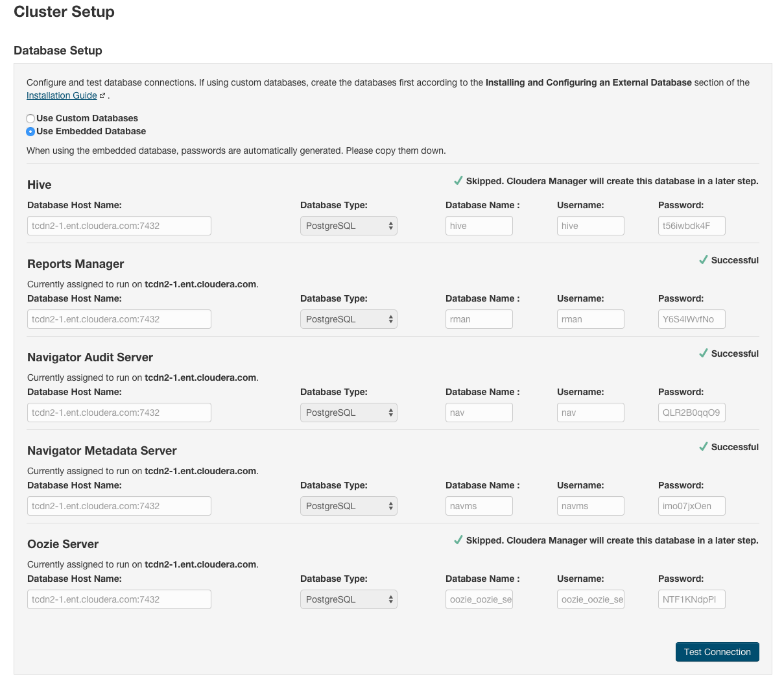
Task: Click the Navigator Metadata Server Database Name field
Action: tap(479, 506)
